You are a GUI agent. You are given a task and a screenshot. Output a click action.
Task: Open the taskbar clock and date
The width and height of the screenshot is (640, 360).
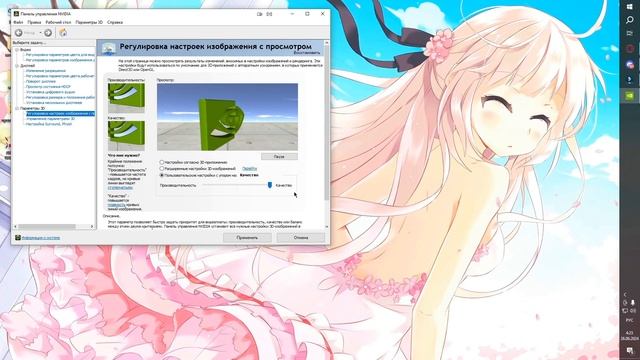630,336
